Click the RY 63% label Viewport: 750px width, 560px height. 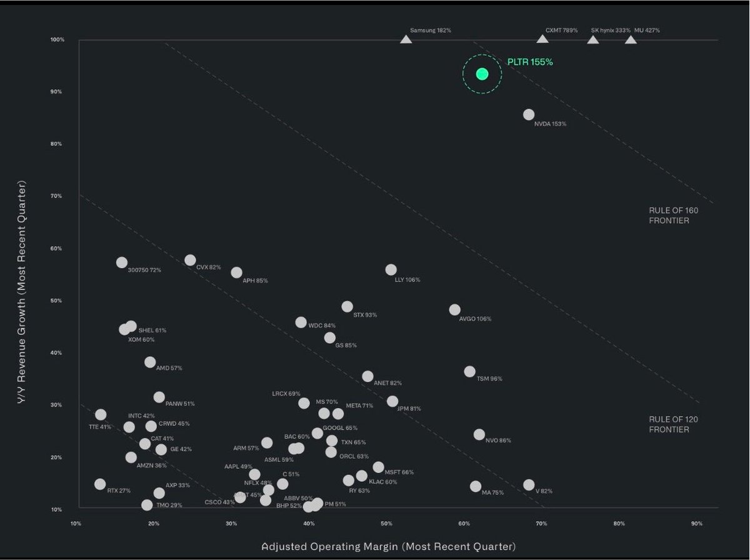tap(359, 491)
